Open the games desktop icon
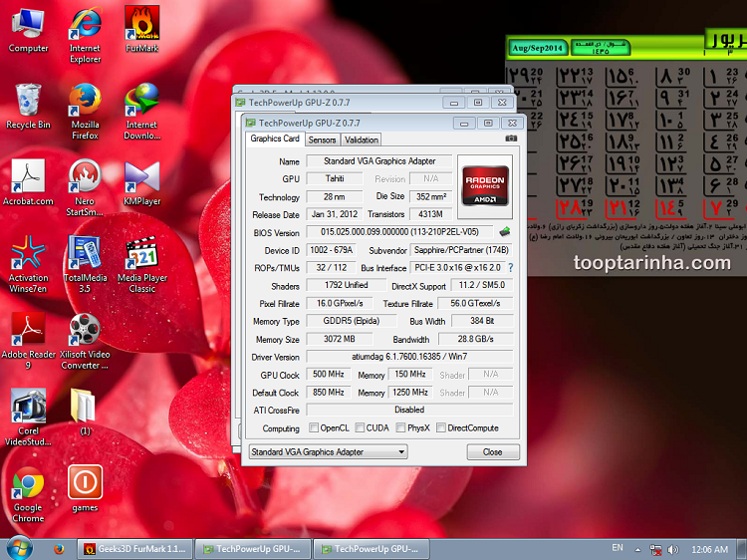Viewport: 747px width, 560px height. point(85,489)
